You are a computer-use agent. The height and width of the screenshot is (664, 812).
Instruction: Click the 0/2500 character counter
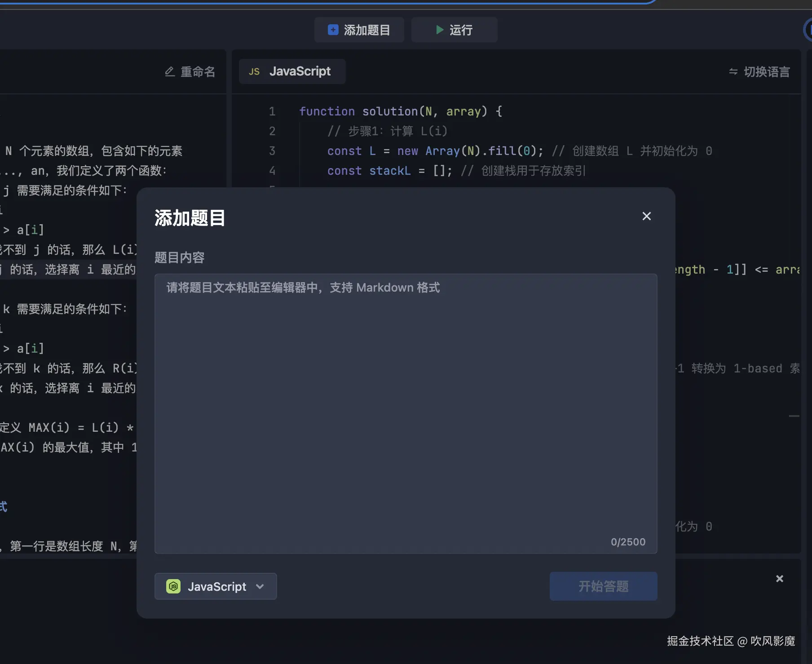pos(628,542)
